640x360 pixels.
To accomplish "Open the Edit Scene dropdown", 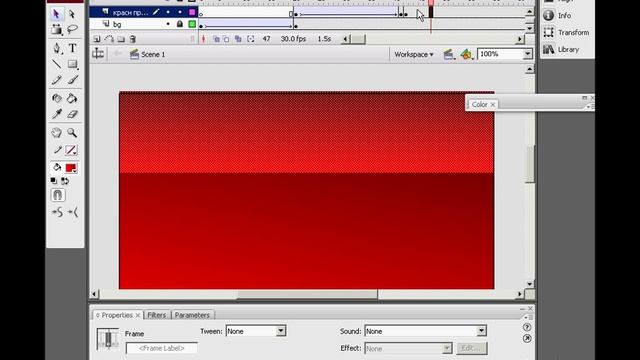I will [449, 54].
